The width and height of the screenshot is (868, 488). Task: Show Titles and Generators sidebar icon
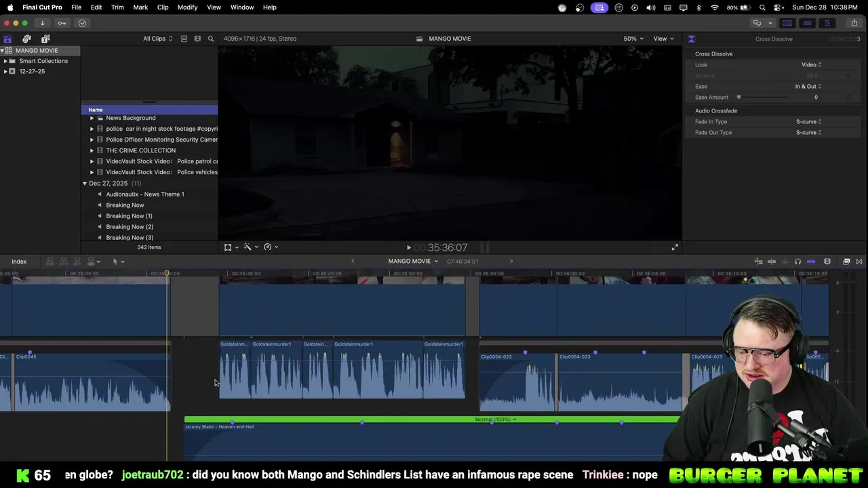(45, 39)
